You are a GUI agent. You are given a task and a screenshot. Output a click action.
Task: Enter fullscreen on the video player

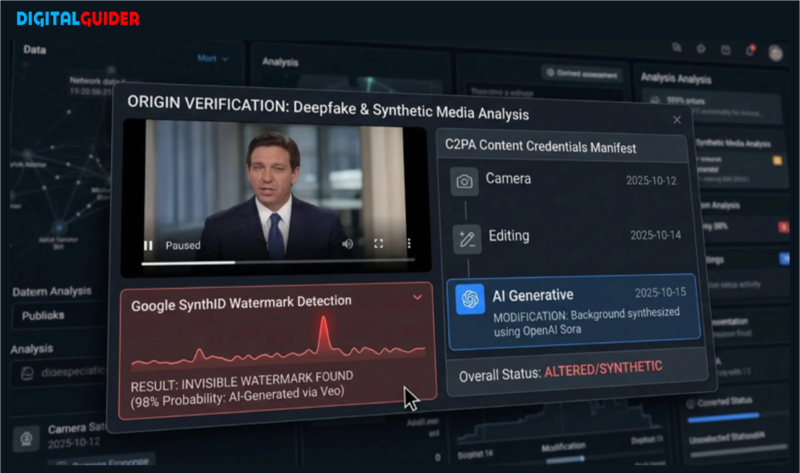click(x=379, y=244)
